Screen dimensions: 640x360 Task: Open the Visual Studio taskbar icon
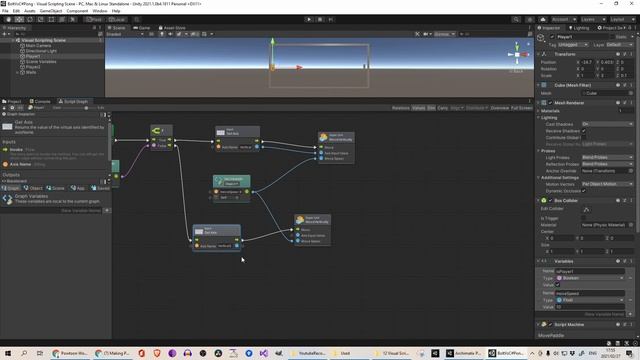pos(264,353)
